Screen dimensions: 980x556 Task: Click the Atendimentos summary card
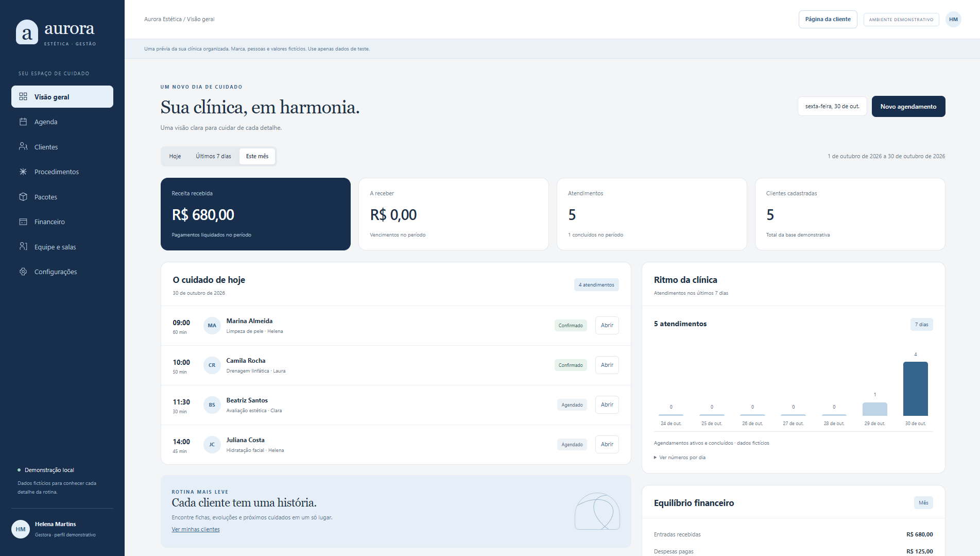(x=651, y=214)
